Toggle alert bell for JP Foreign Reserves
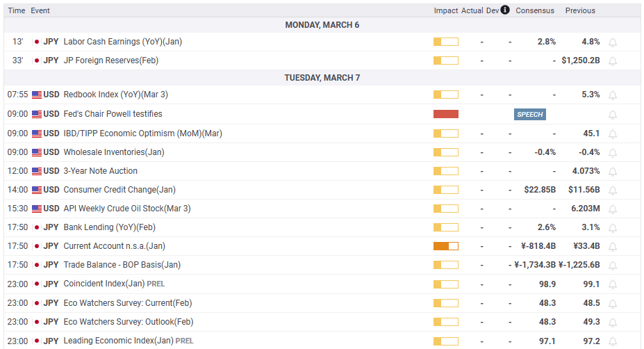The width and height of the screenshot is (644, 349). coord(613,60)
